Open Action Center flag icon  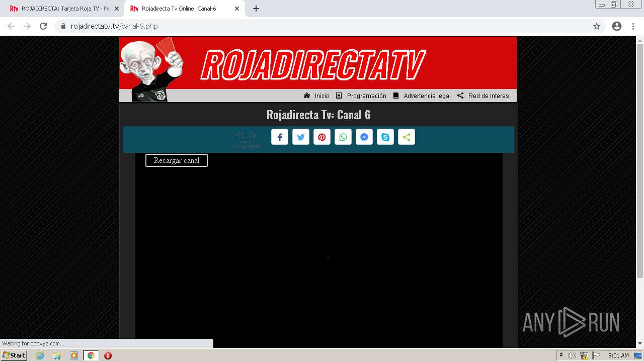596,355
